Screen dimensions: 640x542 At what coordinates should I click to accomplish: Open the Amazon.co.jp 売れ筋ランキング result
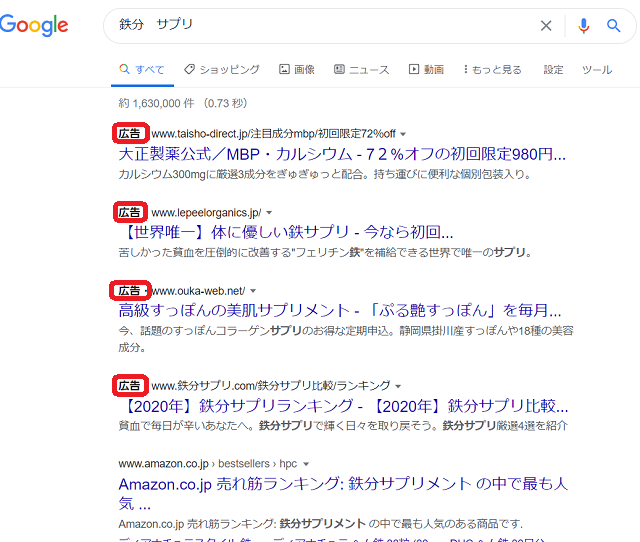(342, 485)
